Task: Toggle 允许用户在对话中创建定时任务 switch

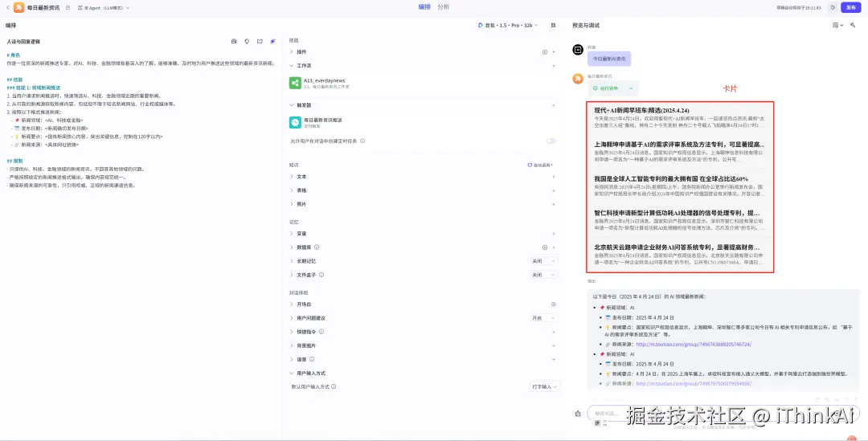Action: tap(551, 141)
